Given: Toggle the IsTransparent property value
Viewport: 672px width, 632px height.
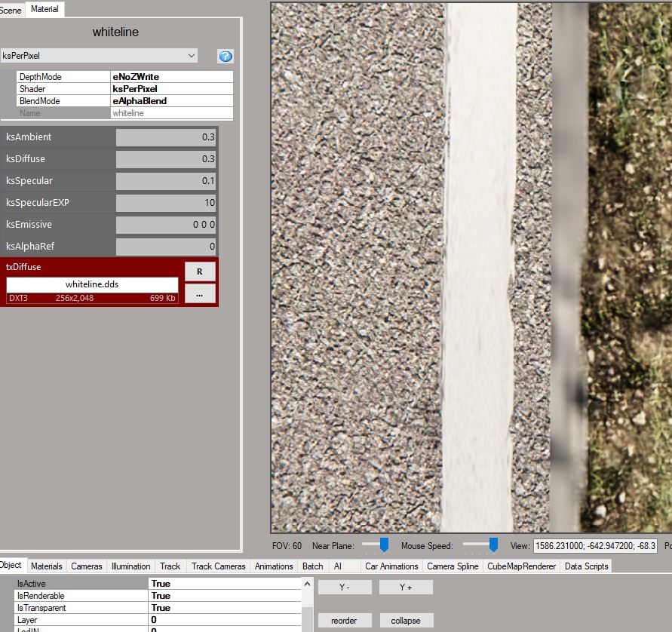Looking at the screenshot, I should click(x=224, y=608).
